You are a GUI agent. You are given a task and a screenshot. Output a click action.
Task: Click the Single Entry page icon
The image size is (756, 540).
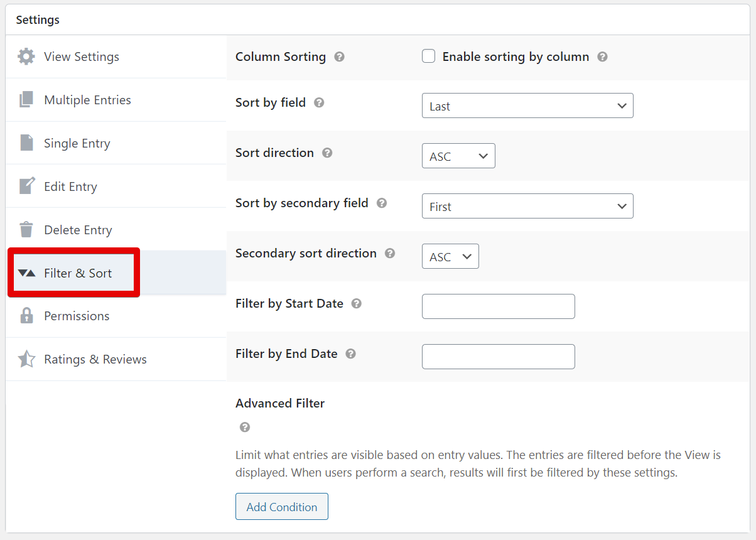(x=26, y=143)
